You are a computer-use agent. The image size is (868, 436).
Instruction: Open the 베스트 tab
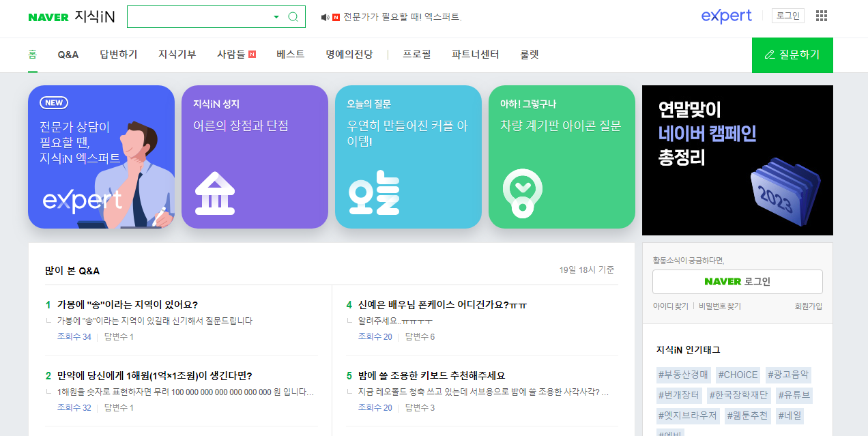(291, 55)
